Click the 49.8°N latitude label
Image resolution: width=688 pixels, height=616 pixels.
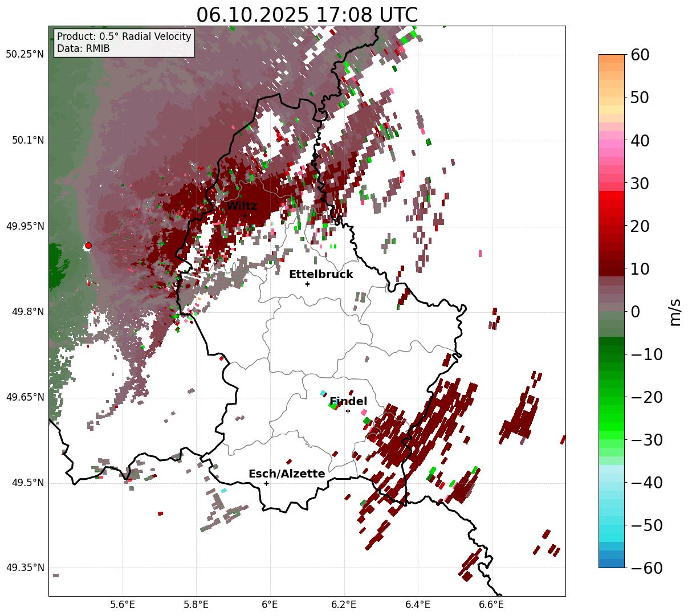click(x=27, y=312)
